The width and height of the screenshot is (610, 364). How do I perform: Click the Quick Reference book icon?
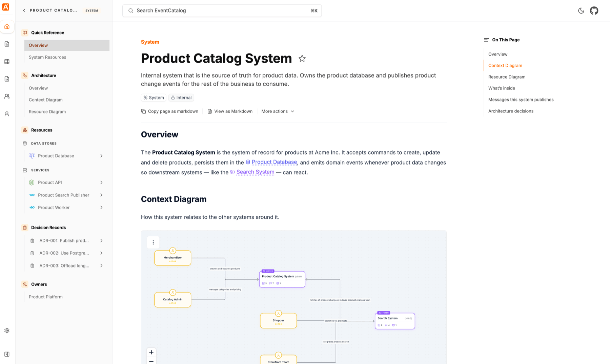(25, 33)
